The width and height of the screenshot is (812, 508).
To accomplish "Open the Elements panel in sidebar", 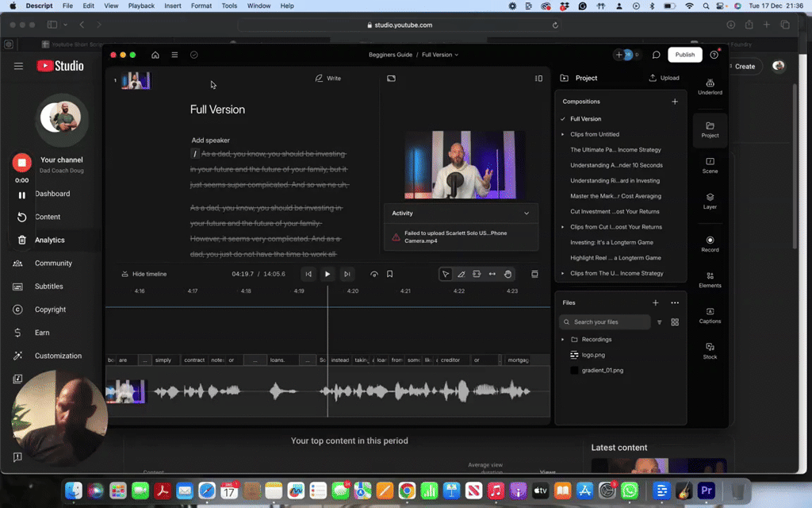I will click(710, 280).
